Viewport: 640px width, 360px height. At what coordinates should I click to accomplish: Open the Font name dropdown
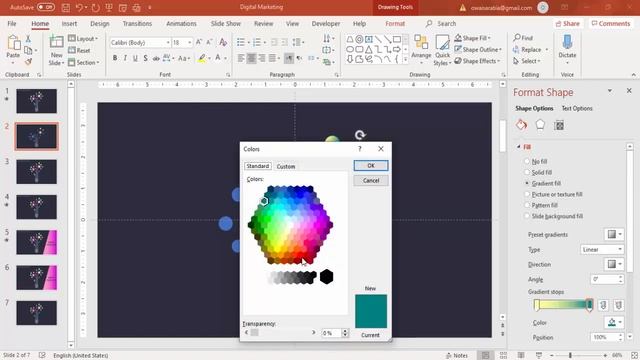point(168,42)
